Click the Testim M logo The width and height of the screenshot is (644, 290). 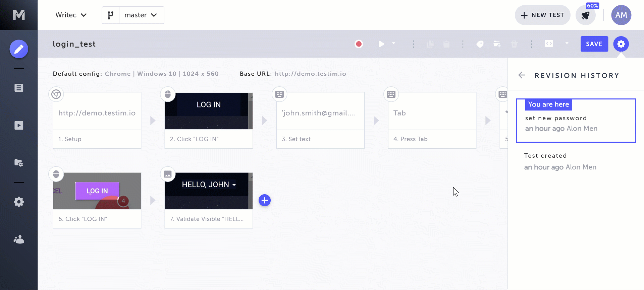pos(19,15)
